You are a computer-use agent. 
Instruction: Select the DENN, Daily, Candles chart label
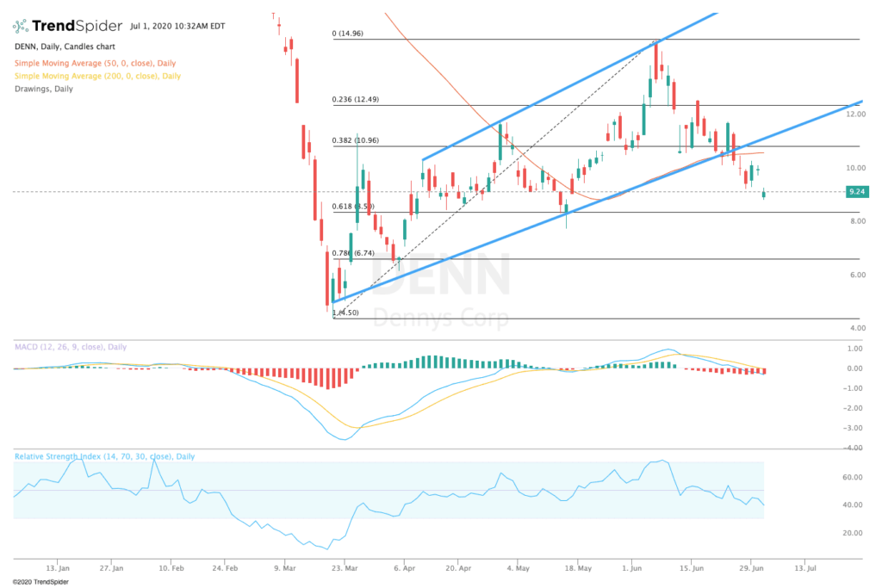65,46
